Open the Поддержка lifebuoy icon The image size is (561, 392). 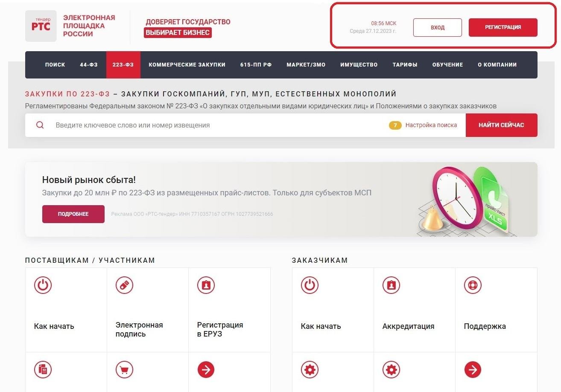473,285
